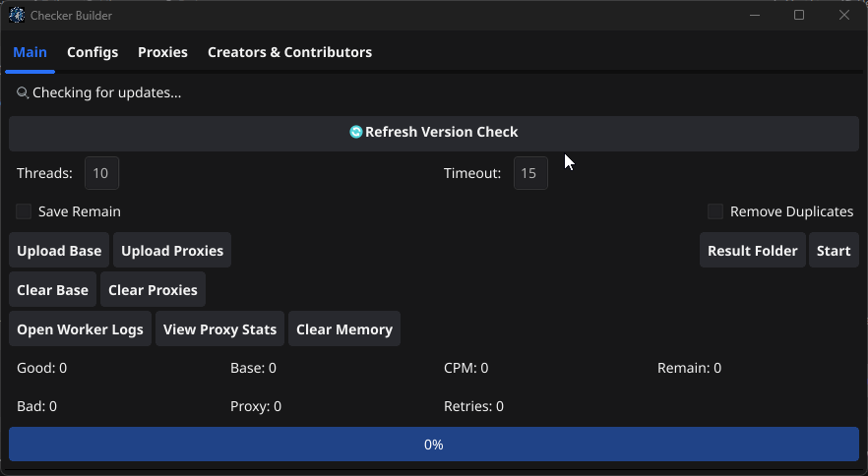Click the Upload Base button
Image resolution: width=868 pixels, height=476 pixels.
[59, 250]
